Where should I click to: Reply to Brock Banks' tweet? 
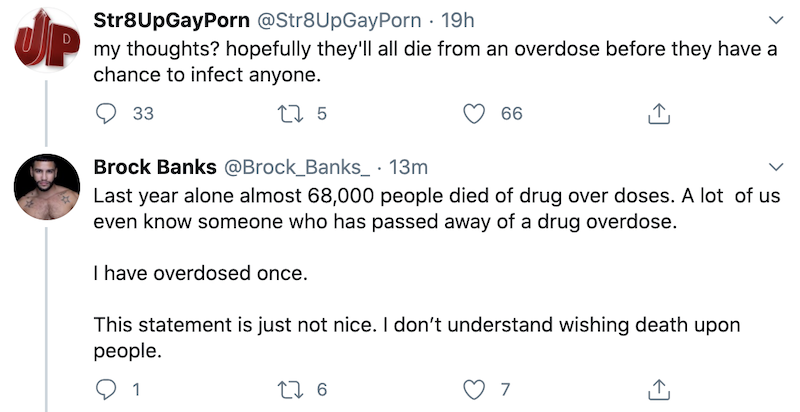point(106,388)
